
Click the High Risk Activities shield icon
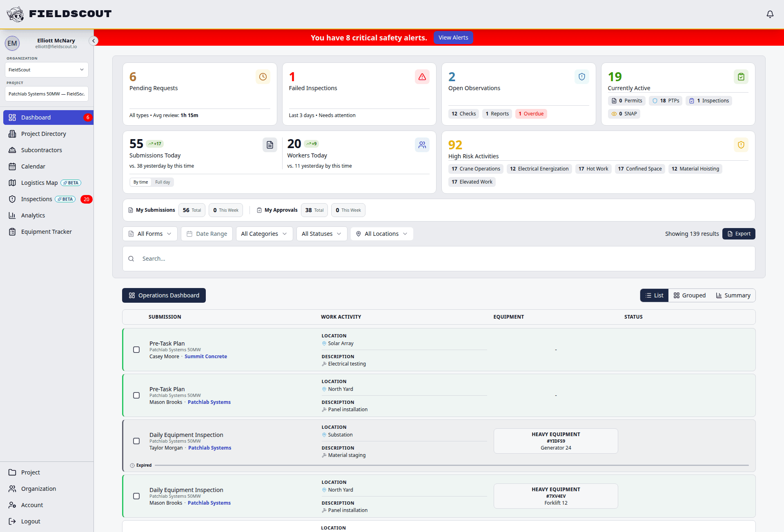741,145
